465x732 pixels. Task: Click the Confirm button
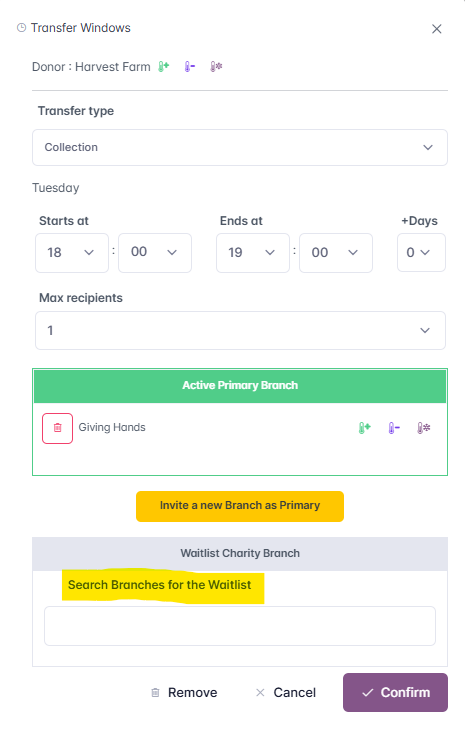[x=395, y=692]
